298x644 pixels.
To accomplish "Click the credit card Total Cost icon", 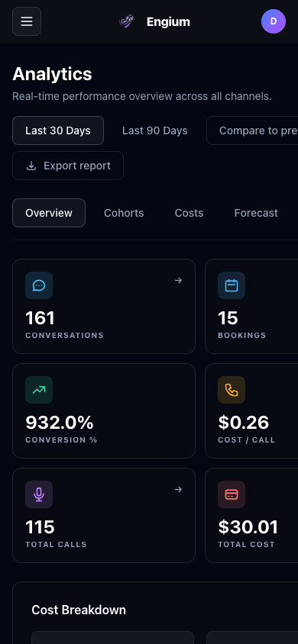I will click(x=232, y=494).
